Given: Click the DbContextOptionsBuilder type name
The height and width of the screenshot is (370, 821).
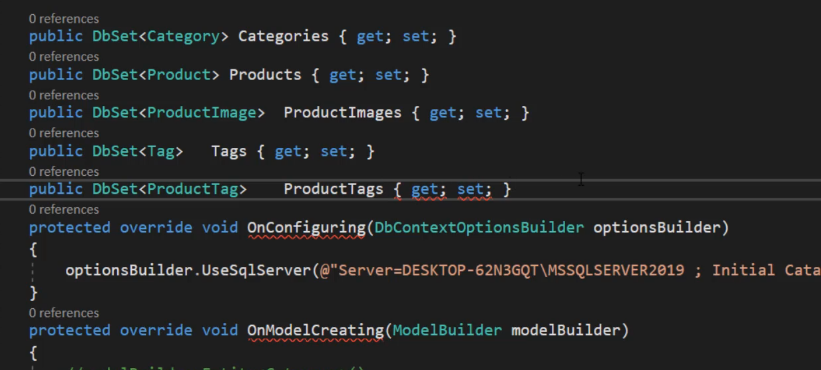Looking at the screenshot, I should 479,228.
